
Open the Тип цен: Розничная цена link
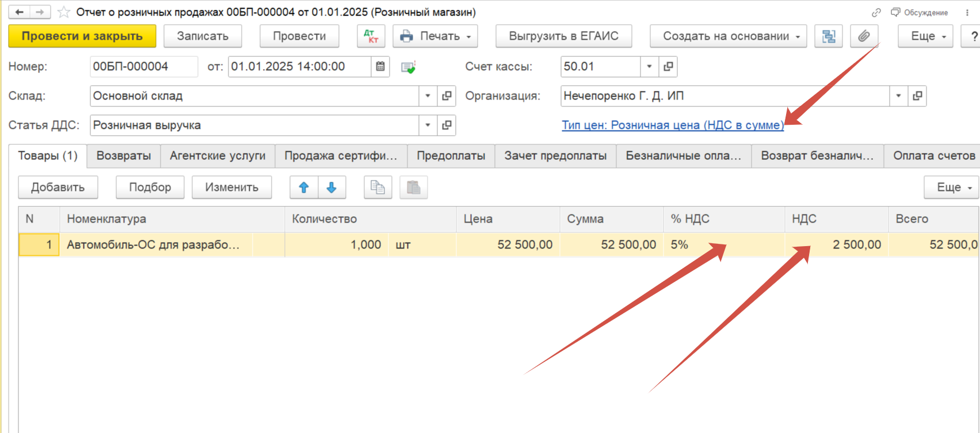click(x=672, y=125)
